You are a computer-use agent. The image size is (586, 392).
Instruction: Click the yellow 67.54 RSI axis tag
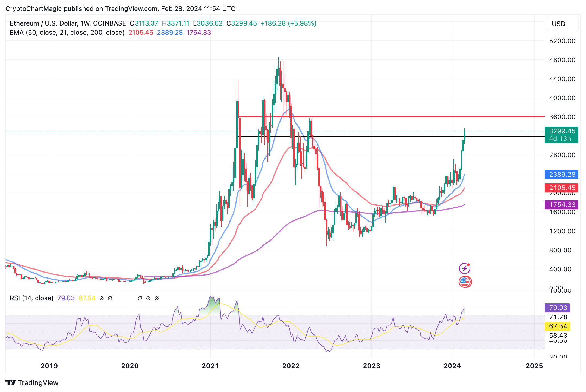[557, 326]
